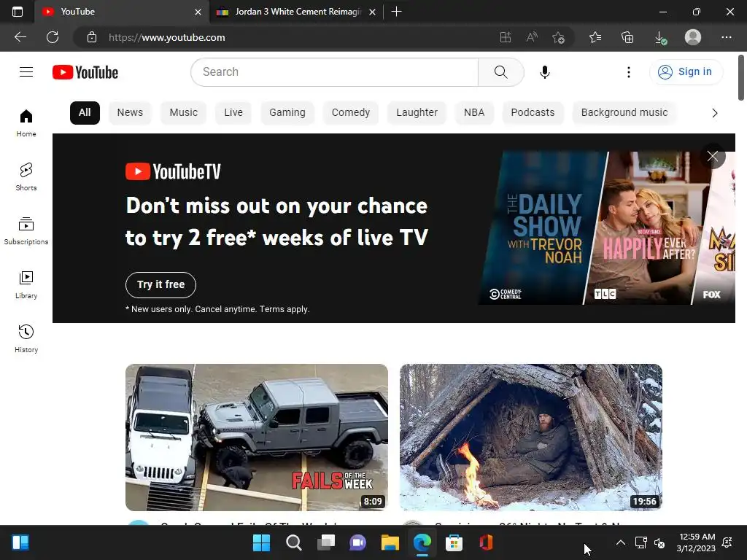
Task: Open the winter shelter campfire video thumbnail
Action: pos(531,437)
